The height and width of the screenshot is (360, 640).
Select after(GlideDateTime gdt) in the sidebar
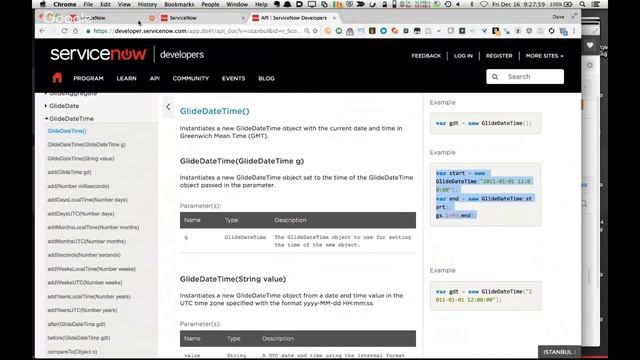tap(76, 324)
